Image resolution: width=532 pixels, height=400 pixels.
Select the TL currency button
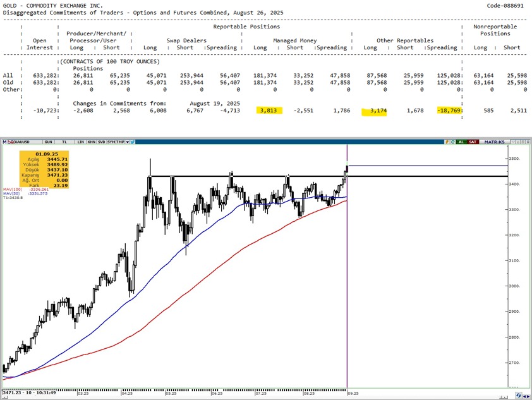(x=64, y=142)
